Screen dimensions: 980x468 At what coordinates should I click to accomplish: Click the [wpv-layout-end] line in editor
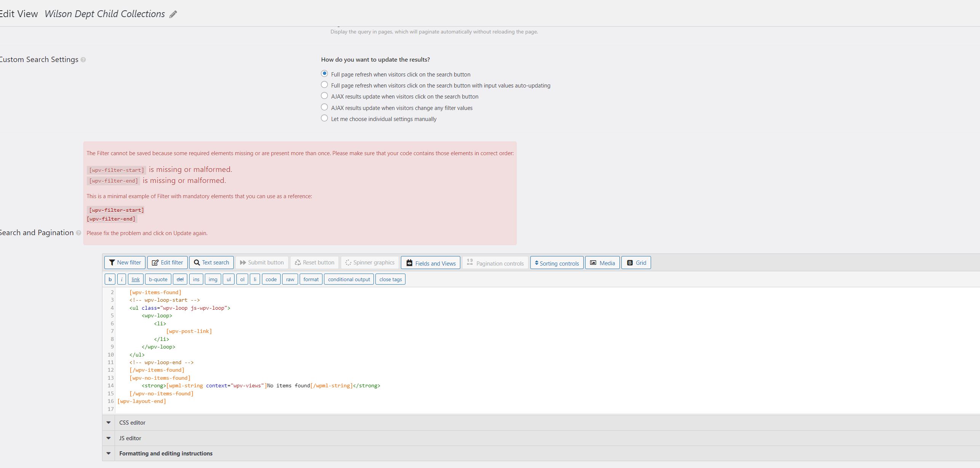click(142, 401)
